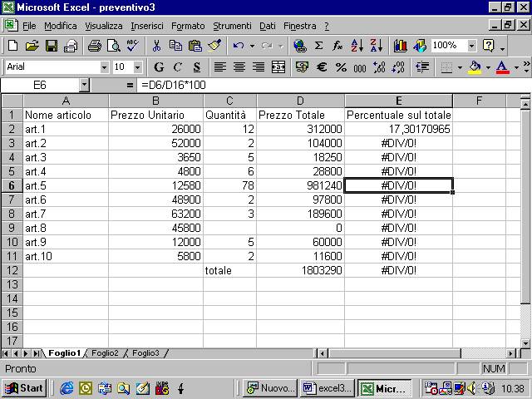Click the Merge and Center icon
The width and height of the screenshot is (532, 399).
278,66
